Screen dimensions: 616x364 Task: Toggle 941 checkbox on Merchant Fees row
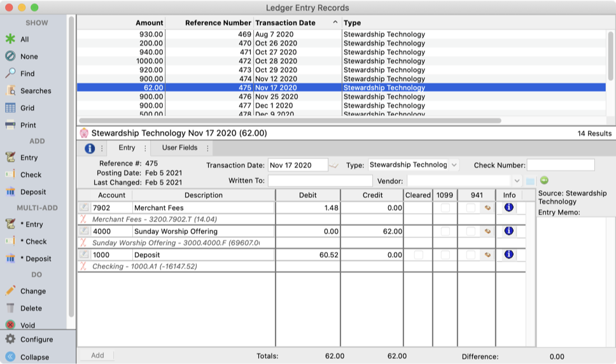(x=471, y=207)
